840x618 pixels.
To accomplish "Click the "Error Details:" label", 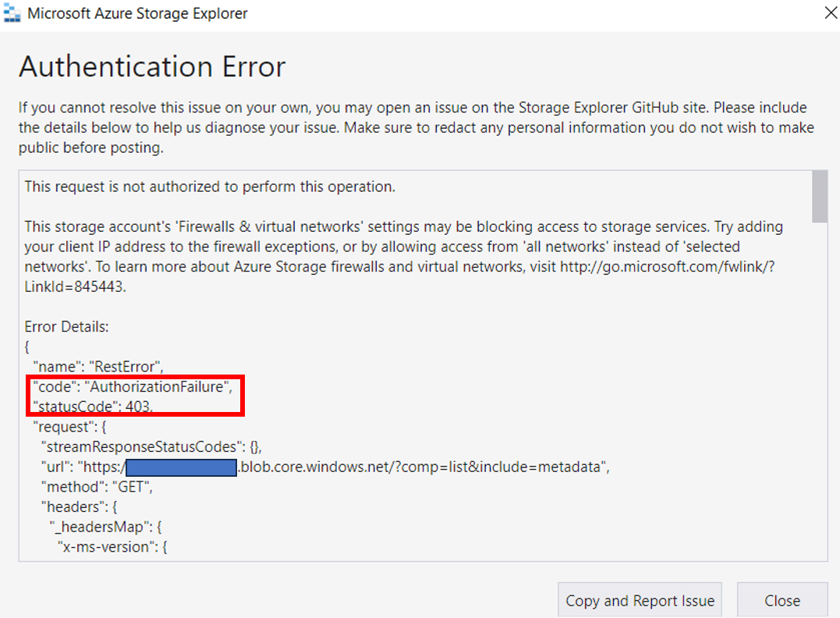I will 66,326.
